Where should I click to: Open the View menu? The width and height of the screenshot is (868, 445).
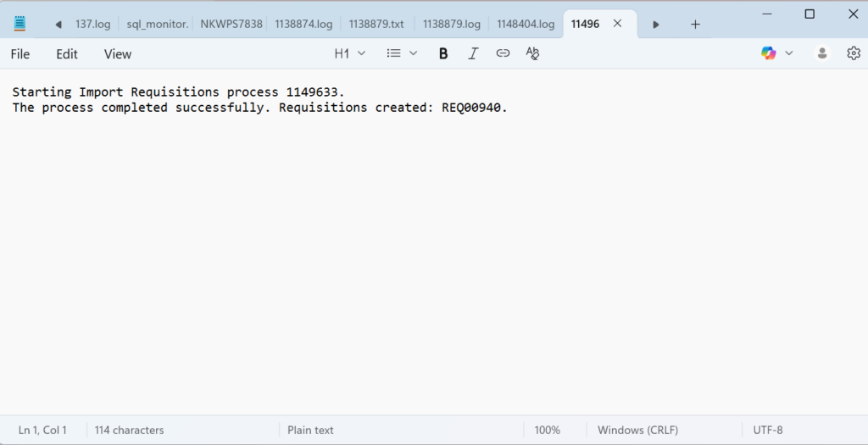coord(118,54)
